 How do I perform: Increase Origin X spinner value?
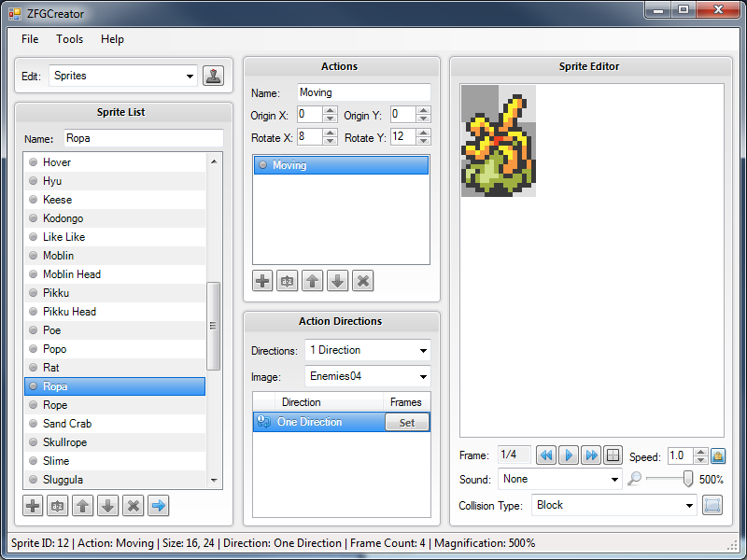pyautogui.click(x=330, y=110)
